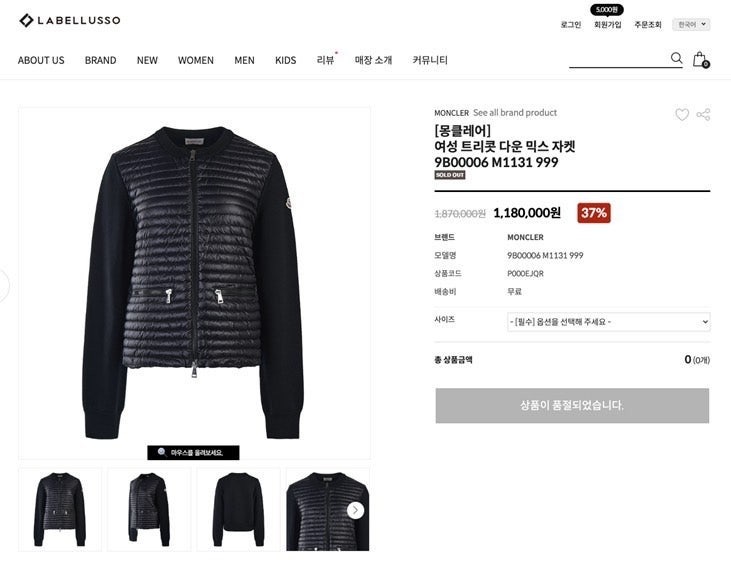
Task: Open the BRAND menu
Action: (100, 60)
